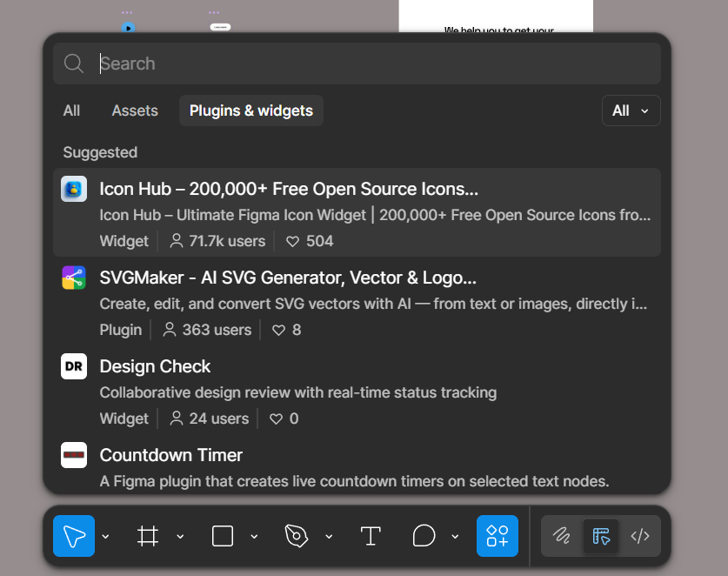Screen dimensions: 728x576
Task: Select the Pen tool
Action: [x=297, y=536]
